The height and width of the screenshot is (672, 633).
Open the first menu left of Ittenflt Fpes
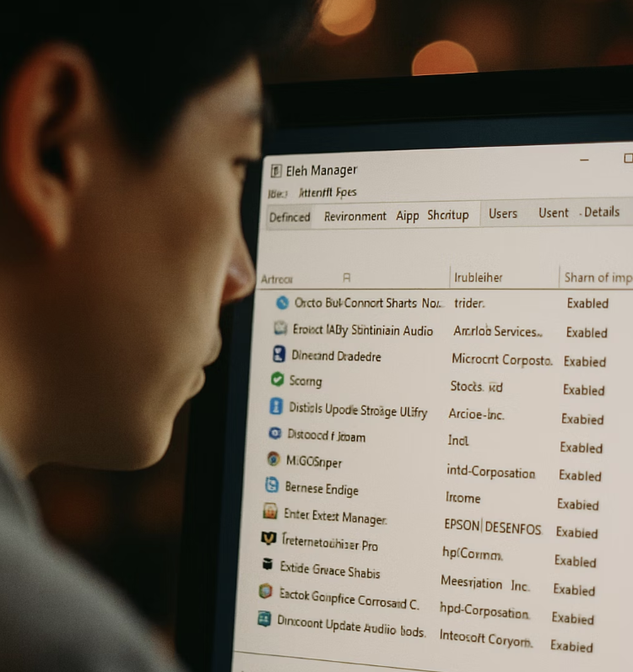[x=277, y=194]
